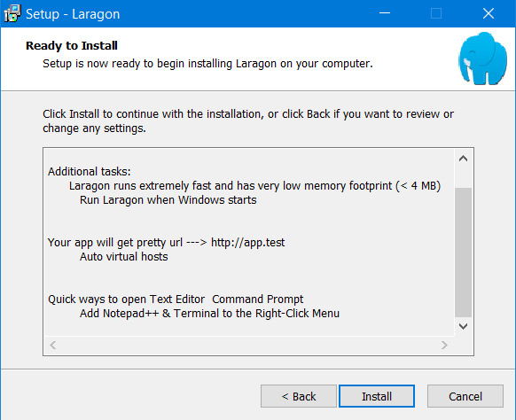The height and width of the screenshot is (420, 516).
Task: Click the 'Additional tasks:' line in summary
Action: [90, 172]
